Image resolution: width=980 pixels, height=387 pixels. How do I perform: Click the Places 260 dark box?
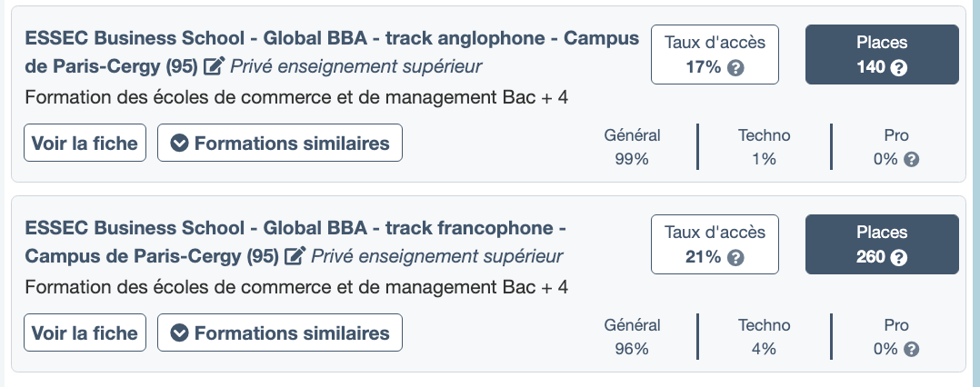pyautogui.click(x=882, y=244)
